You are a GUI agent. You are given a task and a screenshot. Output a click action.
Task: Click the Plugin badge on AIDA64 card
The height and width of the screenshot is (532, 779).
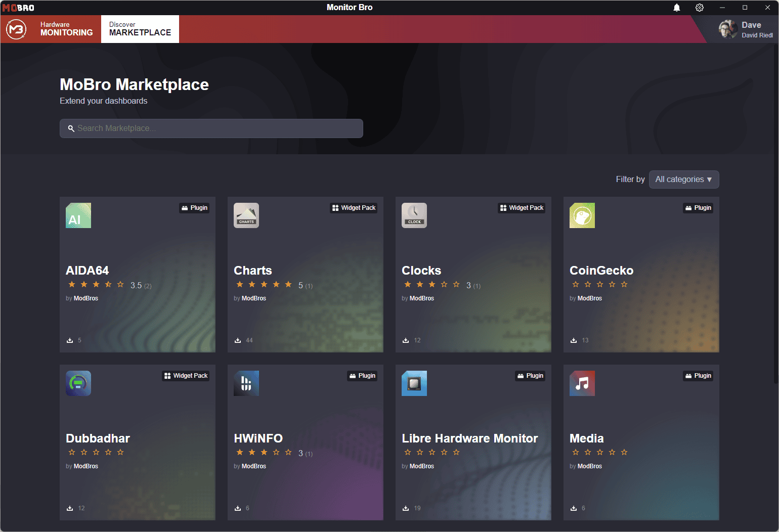click(194, 208)
